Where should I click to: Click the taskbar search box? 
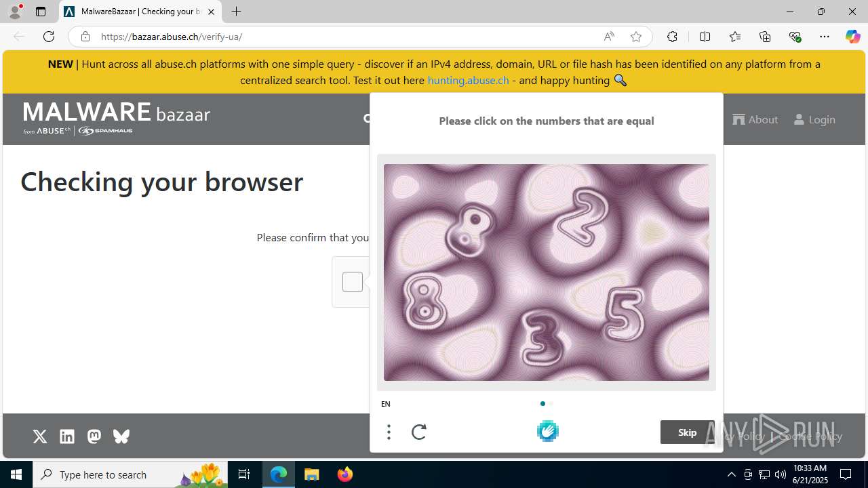pyautogui.click(x=132, y=474)
